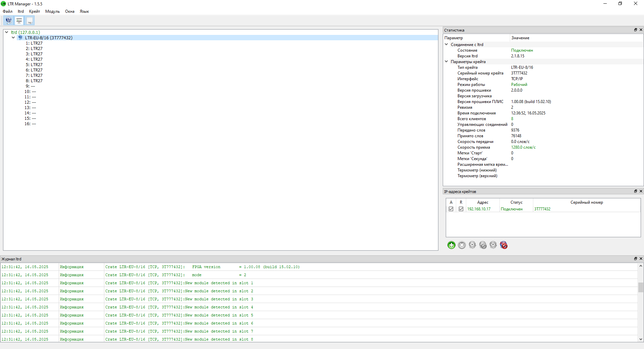Toggle the A checkbox for 192.168.10.17
644x349 pixels.
451,209
